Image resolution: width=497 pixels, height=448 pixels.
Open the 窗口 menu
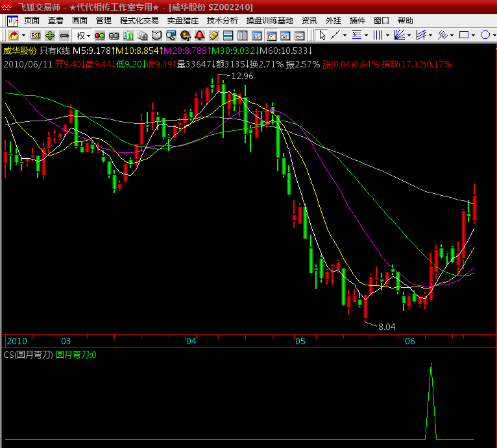tap(382, 21)
